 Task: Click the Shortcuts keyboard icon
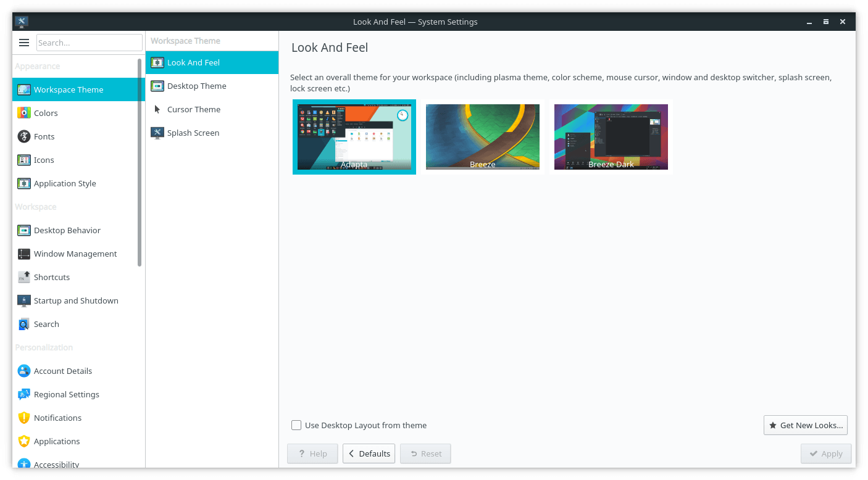click(24, 277)
